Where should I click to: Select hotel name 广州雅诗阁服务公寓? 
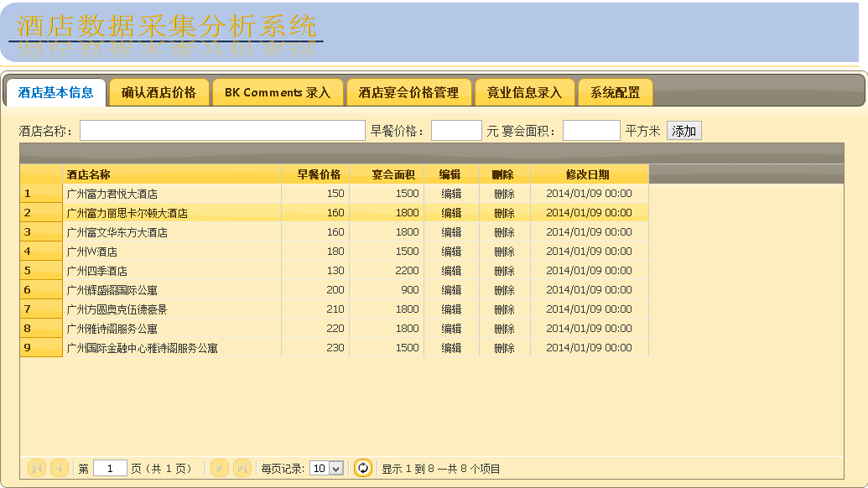[112, 330]
